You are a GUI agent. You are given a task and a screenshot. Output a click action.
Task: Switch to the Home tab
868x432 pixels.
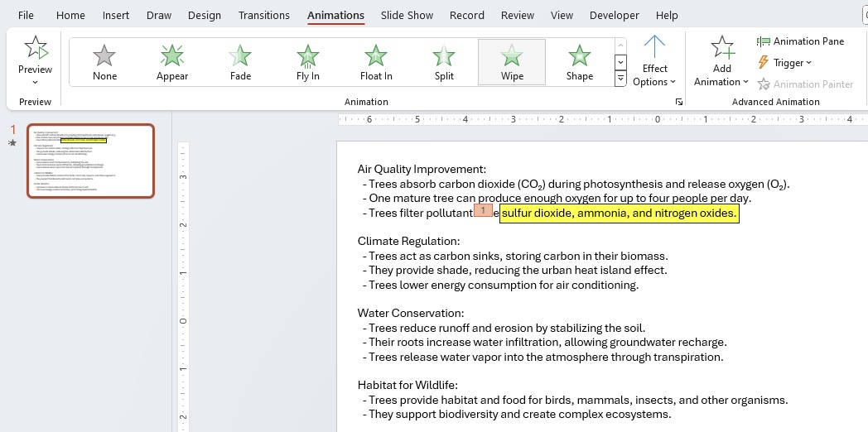pyautogui.click(x=70, y=16)
